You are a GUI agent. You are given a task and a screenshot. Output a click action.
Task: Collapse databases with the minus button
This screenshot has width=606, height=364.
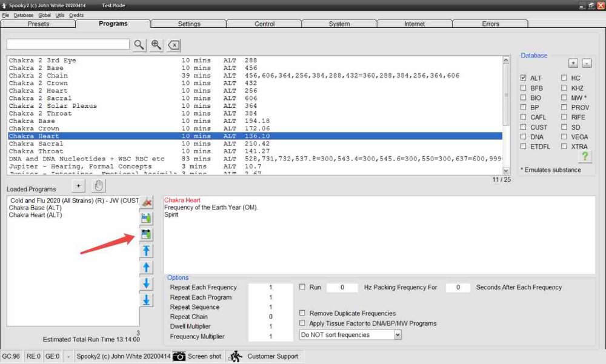coord(586,63)
